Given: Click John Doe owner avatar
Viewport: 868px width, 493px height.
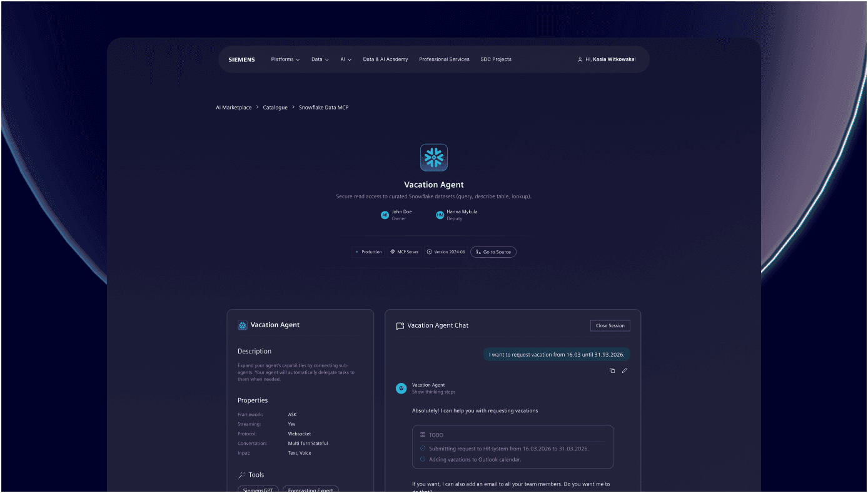Looking at the screenshot, I should tap(385, 215).
